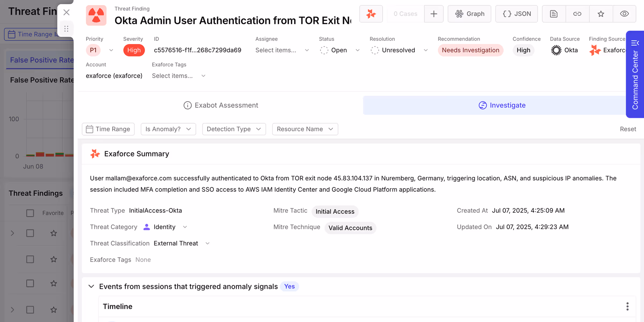Tick the third row checkbox in Threat Findings
This screenshot has height=322, width=644.
[30, 283]
